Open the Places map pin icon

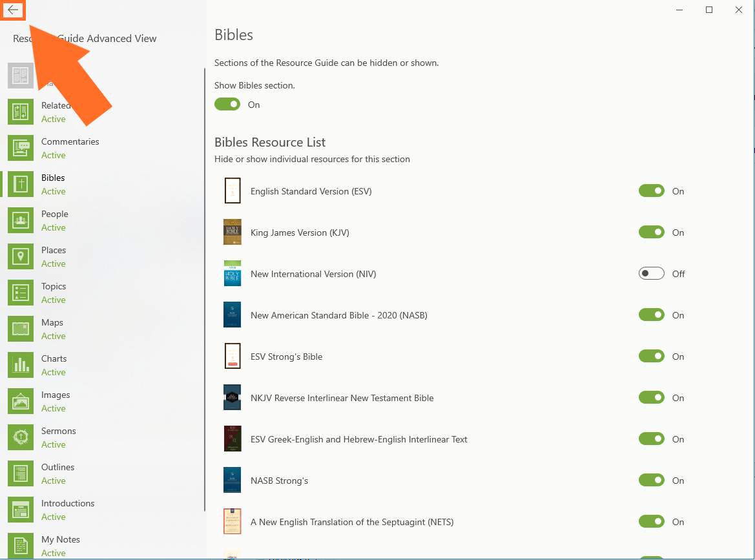21,256
